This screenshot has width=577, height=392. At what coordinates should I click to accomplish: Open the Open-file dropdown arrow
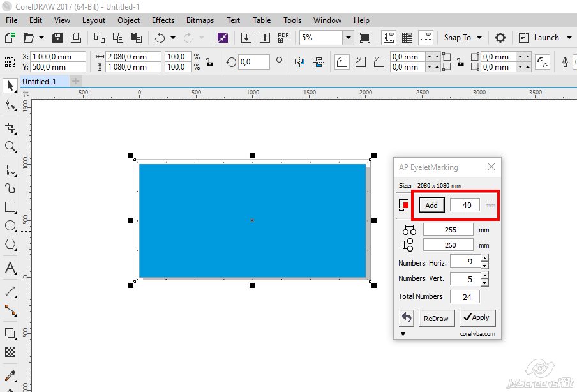(41, 38)
